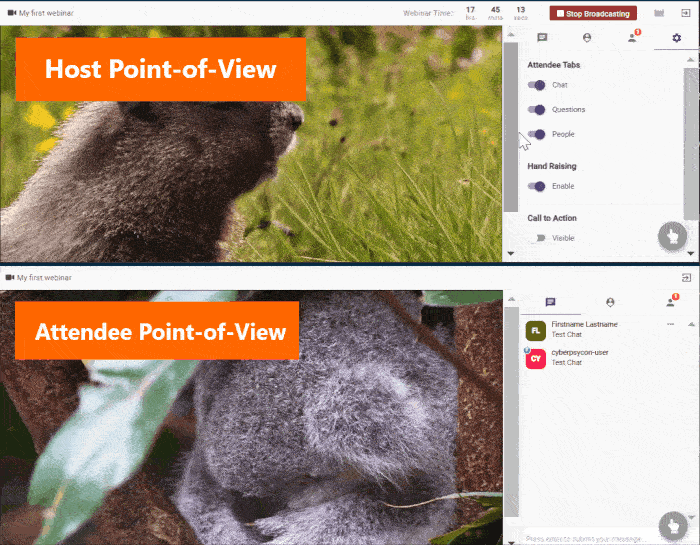
Task: Open host people tab with notification badge
Action: coord(632,38)
